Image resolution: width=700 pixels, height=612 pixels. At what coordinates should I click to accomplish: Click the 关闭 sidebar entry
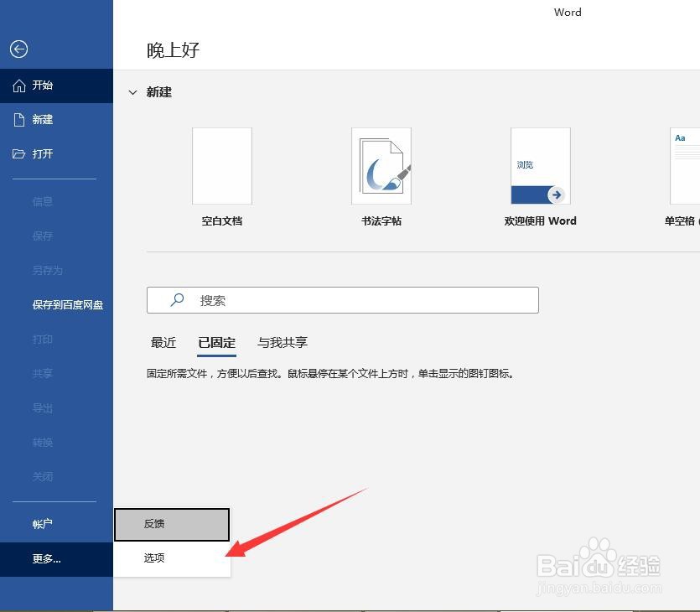point(56,477)
